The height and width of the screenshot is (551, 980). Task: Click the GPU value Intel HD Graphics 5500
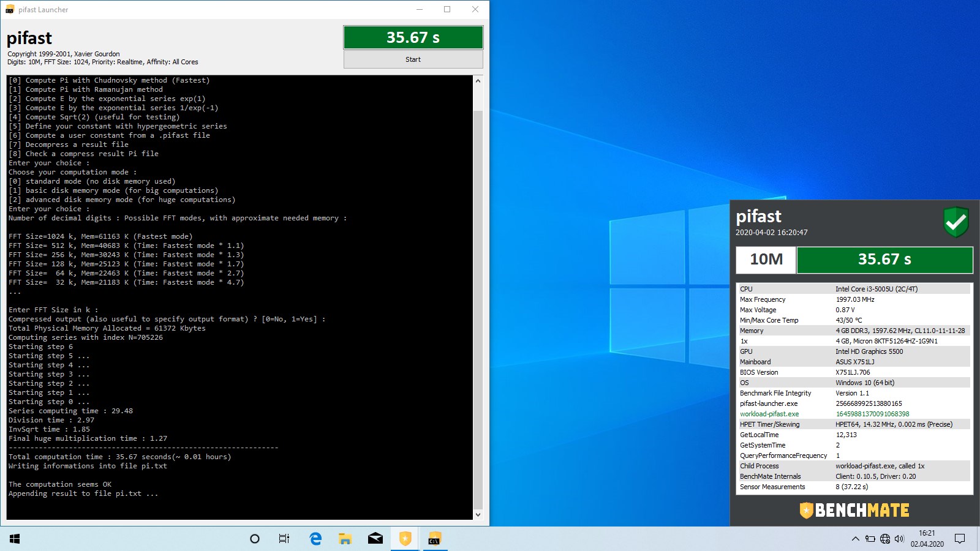pyautogui.click(x=869, y=351)
